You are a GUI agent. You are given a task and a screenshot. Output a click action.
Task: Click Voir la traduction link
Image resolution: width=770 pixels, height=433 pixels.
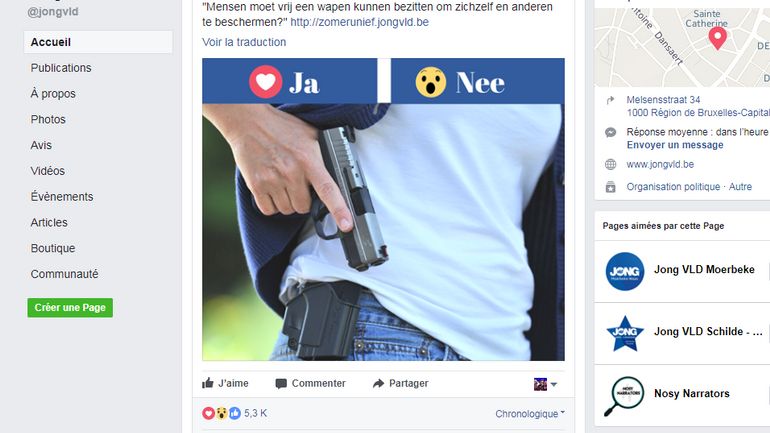pos(244,42)
